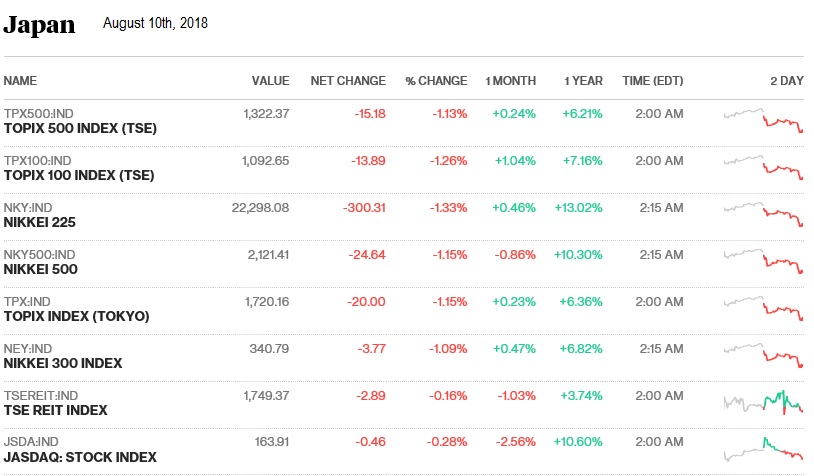814x476 pixels.
Task: Click the net change -15.18
Action: tap(370, 114)
